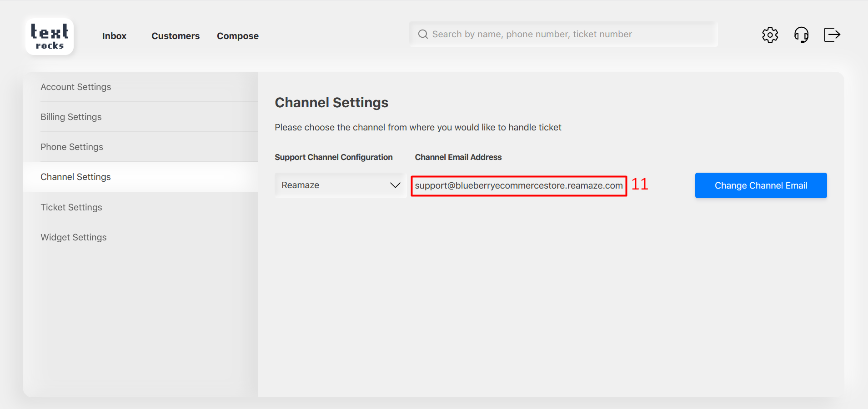The height and width of the screenshot is (409, 868).
Task: Open the Customers page
Action: (176, 36)
